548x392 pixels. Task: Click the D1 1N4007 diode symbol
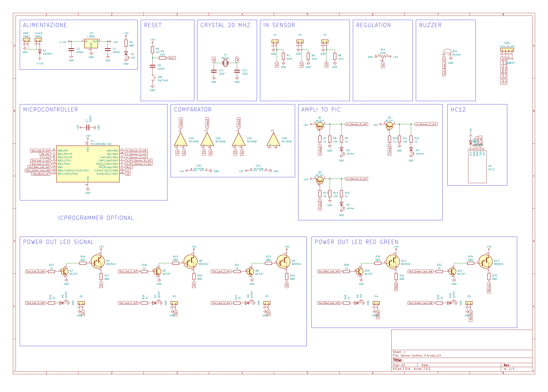click(x=40, y=51)
